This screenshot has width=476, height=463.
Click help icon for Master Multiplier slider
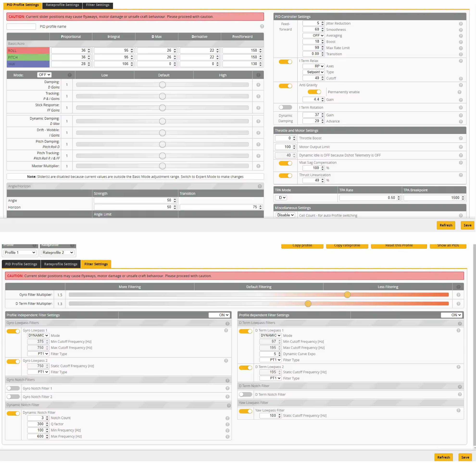(x=258, y=166)
